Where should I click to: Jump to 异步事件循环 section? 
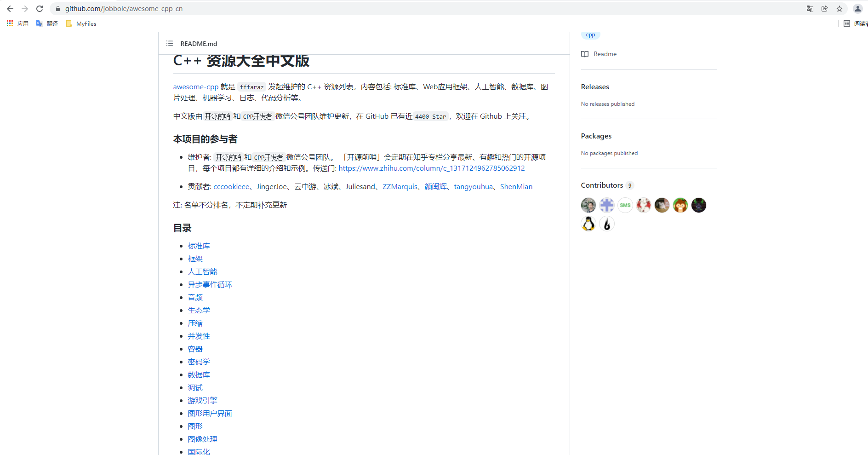click(210, 285)
